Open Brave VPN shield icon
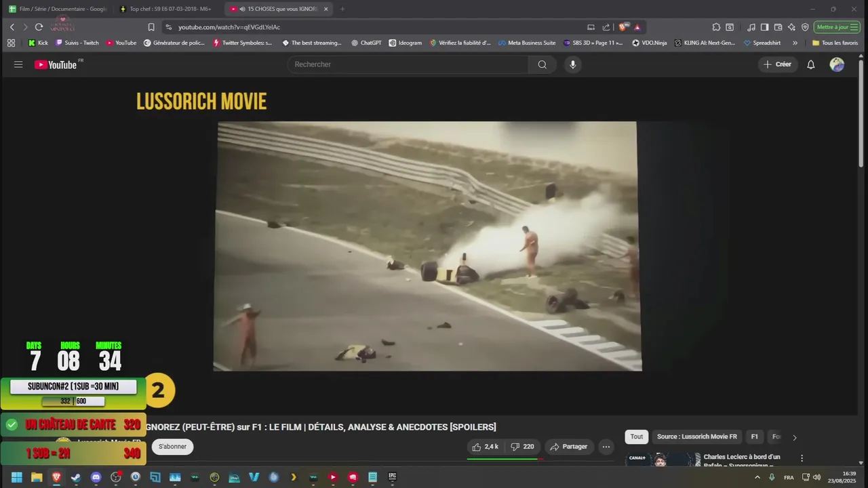The height and width of the screenshot is (488, 868). [805, 27]
